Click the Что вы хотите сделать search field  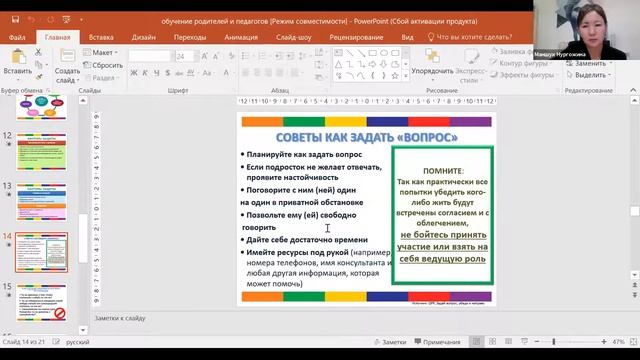tap(470, 37)
